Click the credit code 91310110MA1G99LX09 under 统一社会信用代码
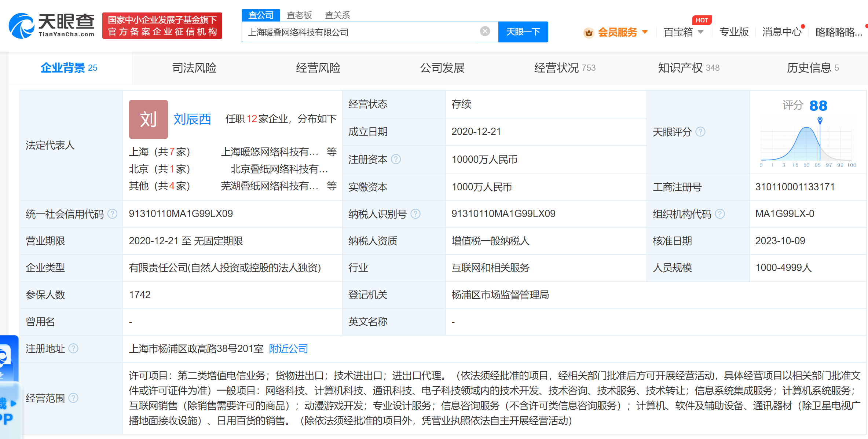The image size is (868, 439). pos(181,214)
